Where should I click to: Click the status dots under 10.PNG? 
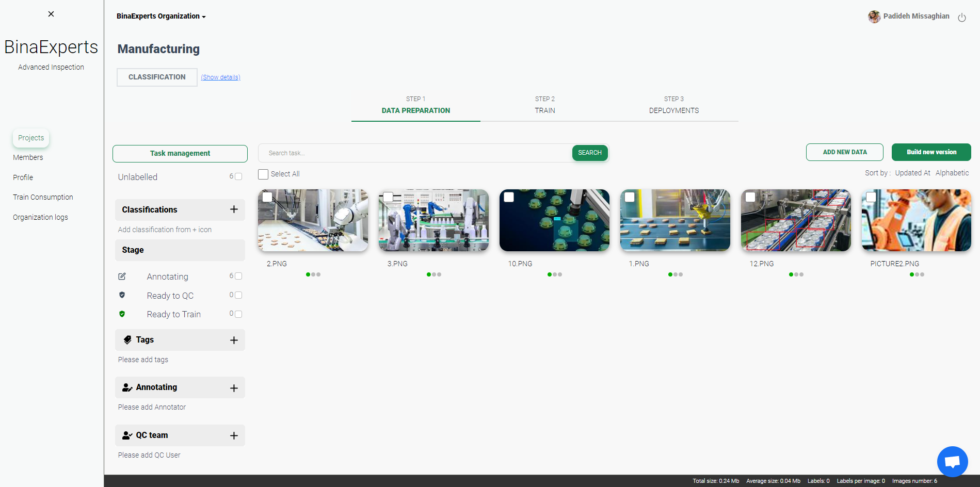click(555, 274)
